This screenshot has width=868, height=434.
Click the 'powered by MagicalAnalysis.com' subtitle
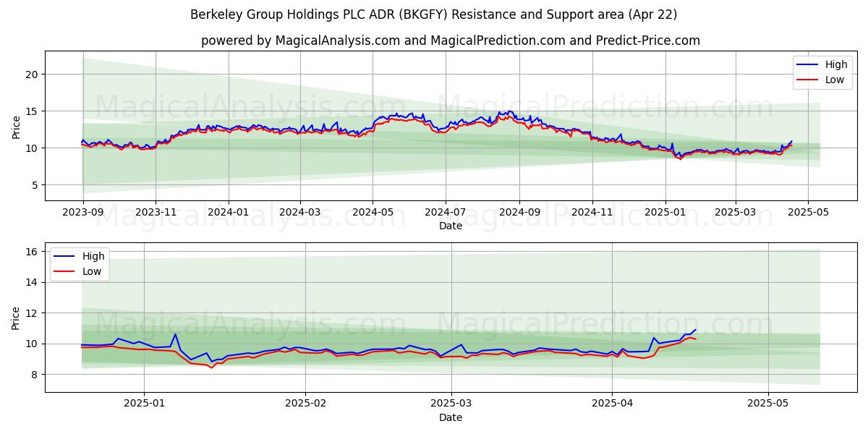coord(451,41)
